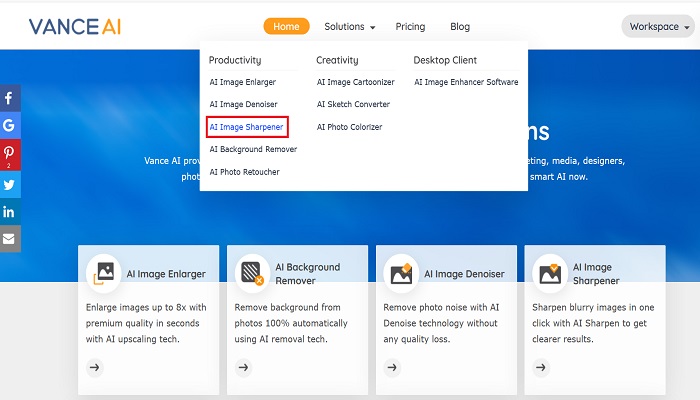Open the Blog page
This screenshot has width=700, height=400.
coord(460,27)
